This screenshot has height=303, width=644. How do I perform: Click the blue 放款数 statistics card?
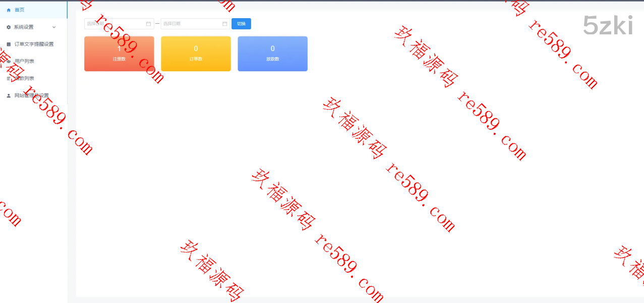tap(272, 54)
